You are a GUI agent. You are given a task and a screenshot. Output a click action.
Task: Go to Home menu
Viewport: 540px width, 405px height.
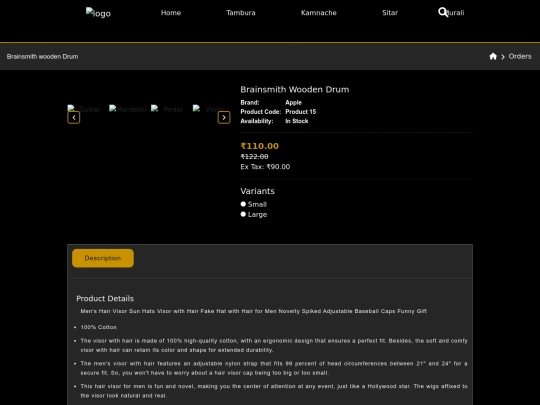coord(171,13)
